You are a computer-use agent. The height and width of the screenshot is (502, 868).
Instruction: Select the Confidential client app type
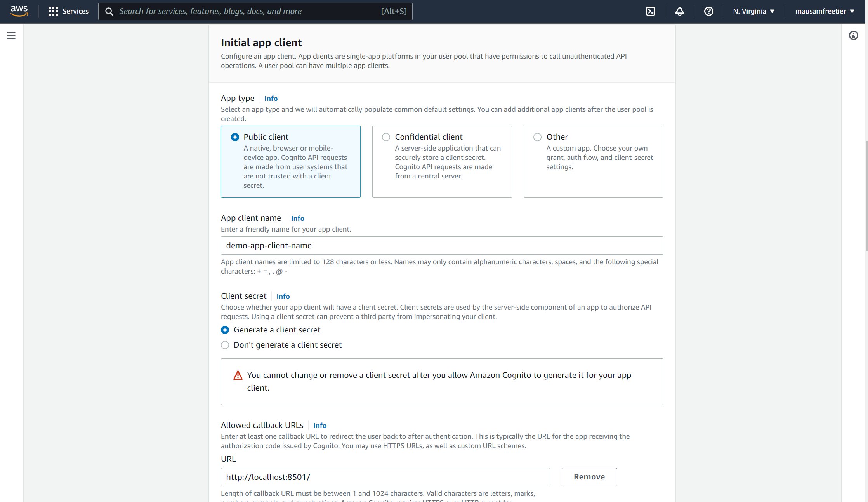point(386,137)
